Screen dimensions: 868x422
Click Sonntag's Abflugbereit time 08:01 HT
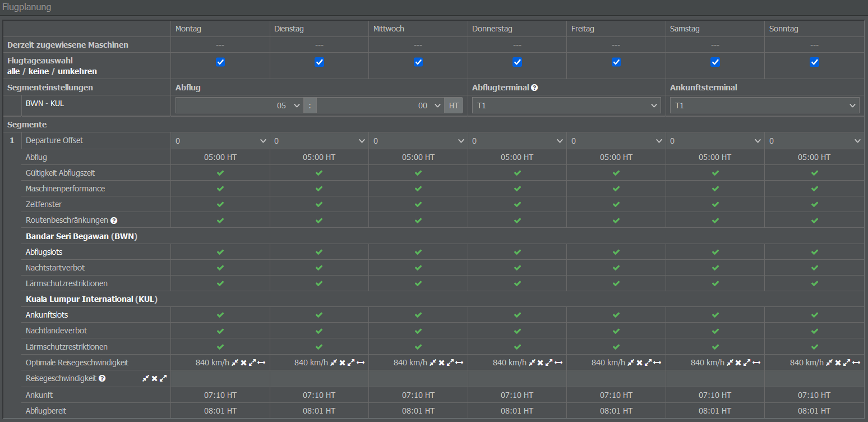click(814, 411)
